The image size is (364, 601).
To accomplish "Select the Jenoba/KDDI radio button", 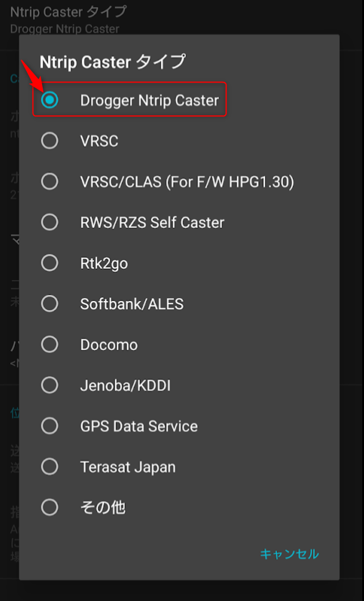I will [x=50, y=385].
